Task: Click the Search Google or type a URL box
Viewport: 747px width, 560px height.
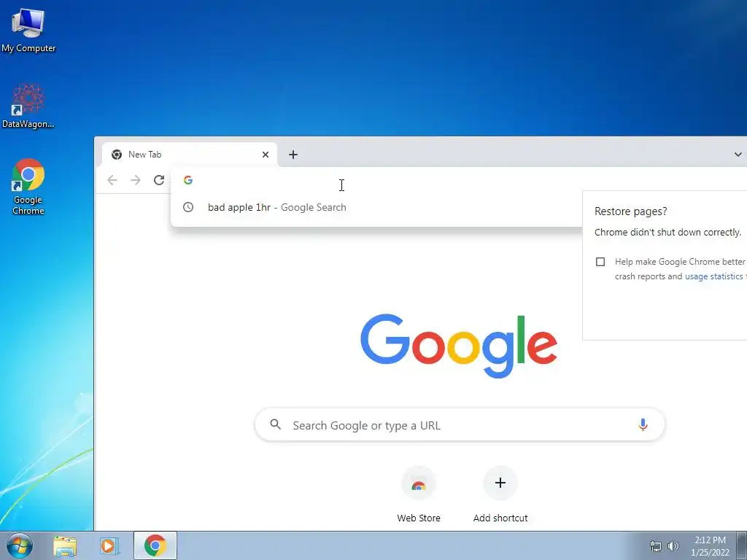Action: 460,425
